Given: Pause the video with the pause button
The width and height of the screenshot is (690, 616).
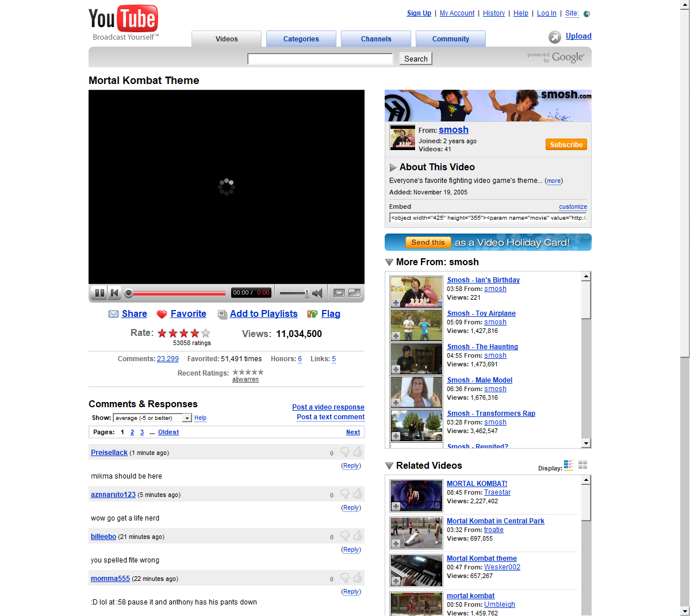Looking at the screenshot, I should pyautogui.click(x=99, y=293).
